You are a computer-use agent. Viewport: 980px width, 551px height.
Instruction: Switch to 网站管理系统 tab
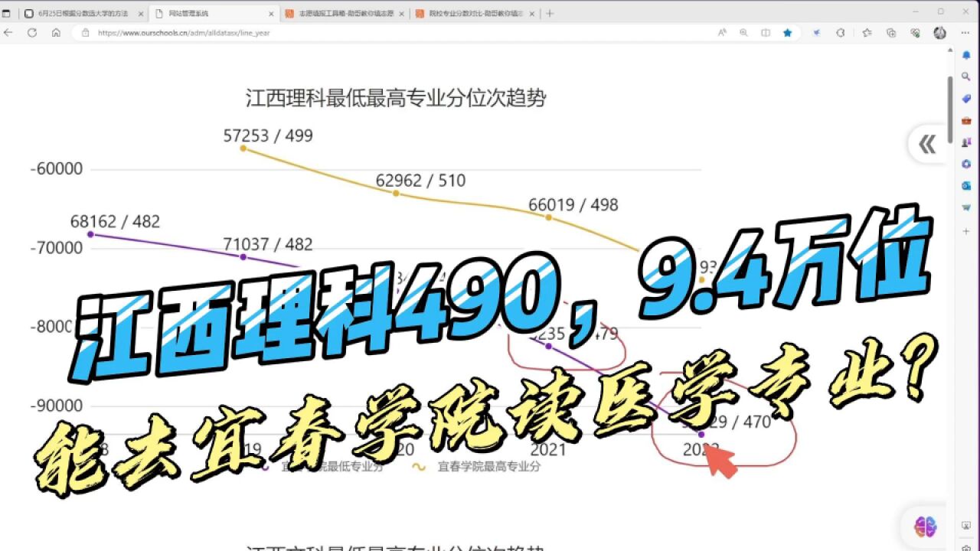[213, 13]
